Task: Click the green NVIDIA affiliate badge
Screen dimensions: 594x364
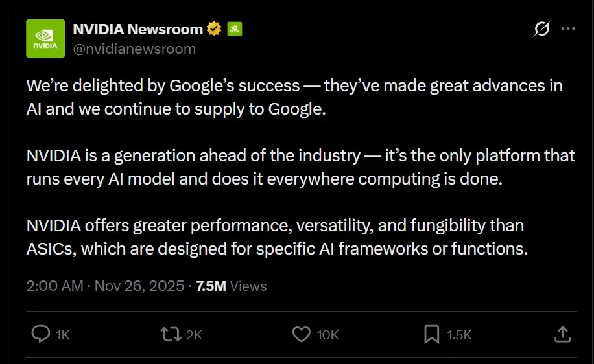Action: tap(235, 29)
